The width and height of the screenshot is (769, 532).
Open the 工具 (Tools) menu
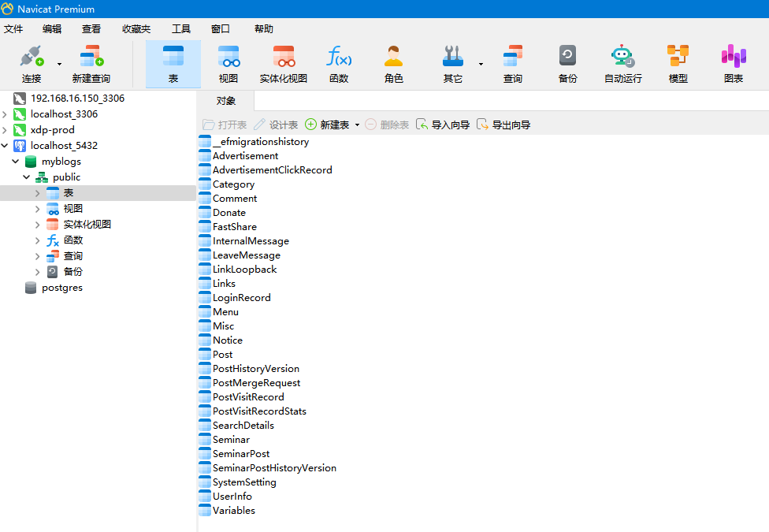point(181,29)
